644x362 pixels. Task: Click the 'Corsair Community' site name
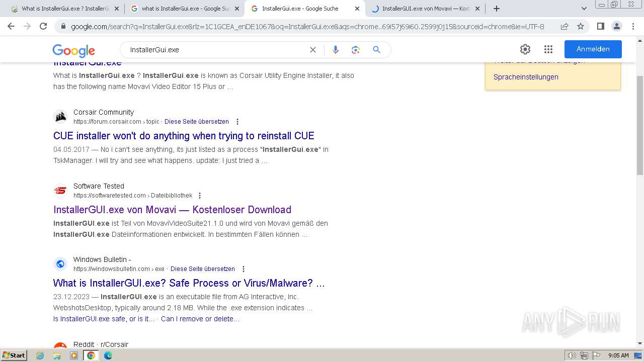(x=104, y=112)
